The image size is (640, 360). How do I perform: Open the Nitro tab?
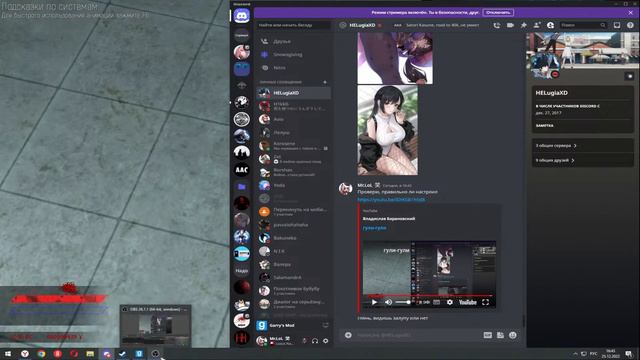(x=293, y=68)
